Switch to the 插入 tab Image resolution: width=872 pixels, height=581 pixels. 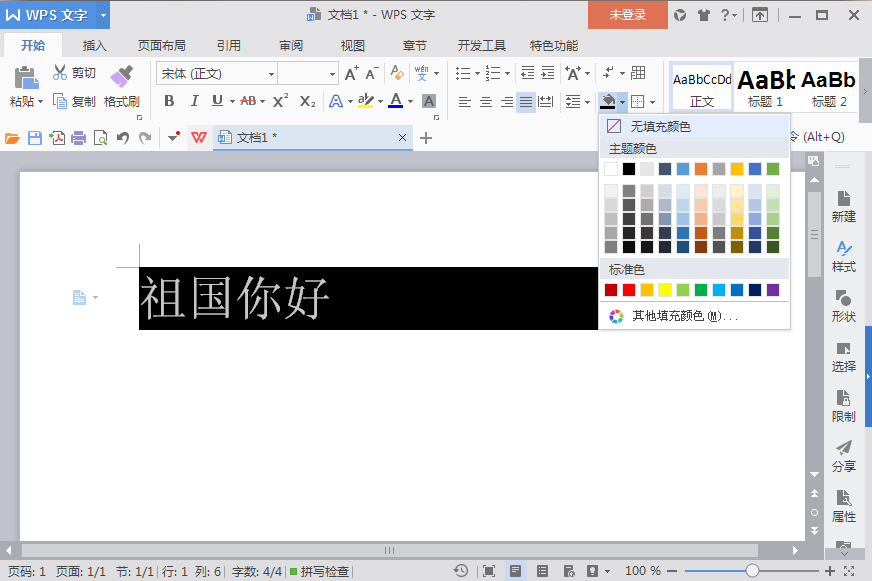pyautogui.click(x=94, y=46)
